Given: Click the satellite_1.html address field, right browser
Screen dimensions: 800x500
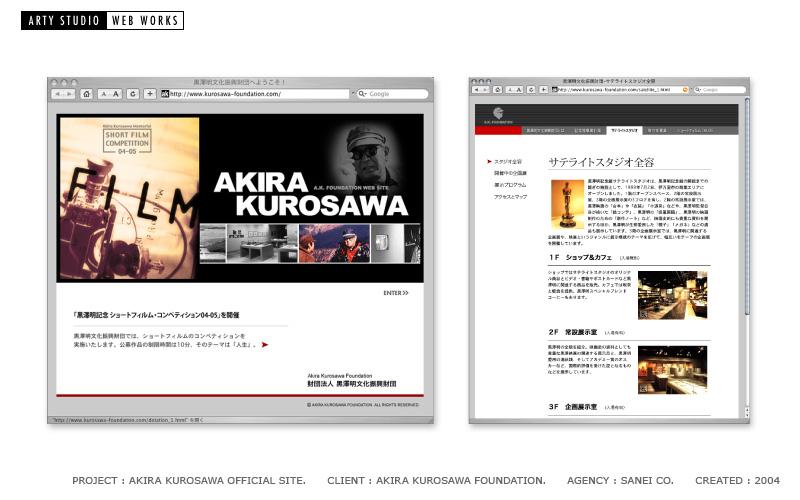Looking at the screenshot, I should coord(620,89).
